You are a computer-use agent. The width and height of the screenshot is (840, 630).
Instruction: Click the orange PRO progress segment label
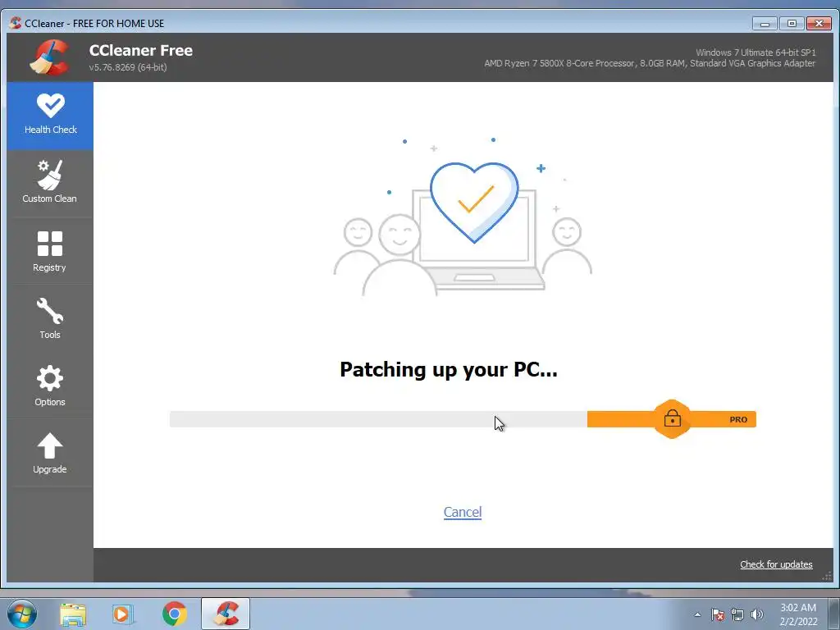(738, 419)
